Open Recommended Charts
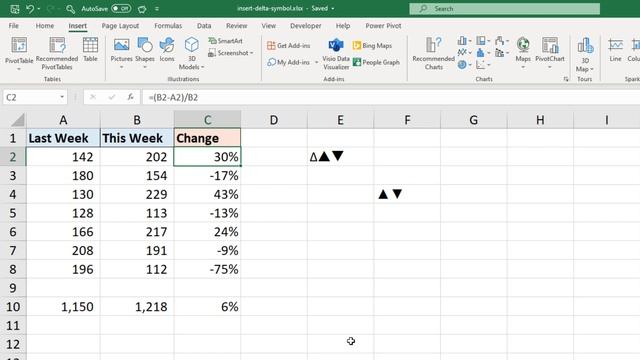Viewport: 640px width, 360px height. click(x=433, y=53)
